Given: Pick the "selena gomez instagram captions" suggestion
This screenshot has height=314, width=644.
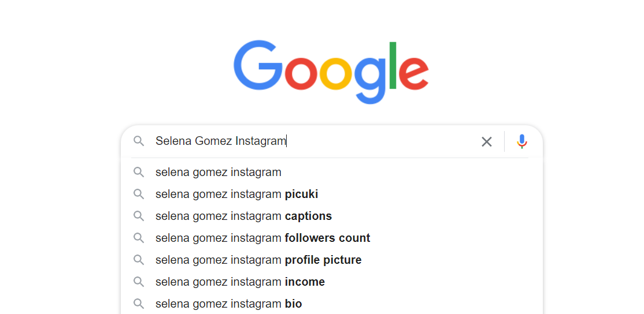Looking at the screenshot, I should (x=243, y=216).
